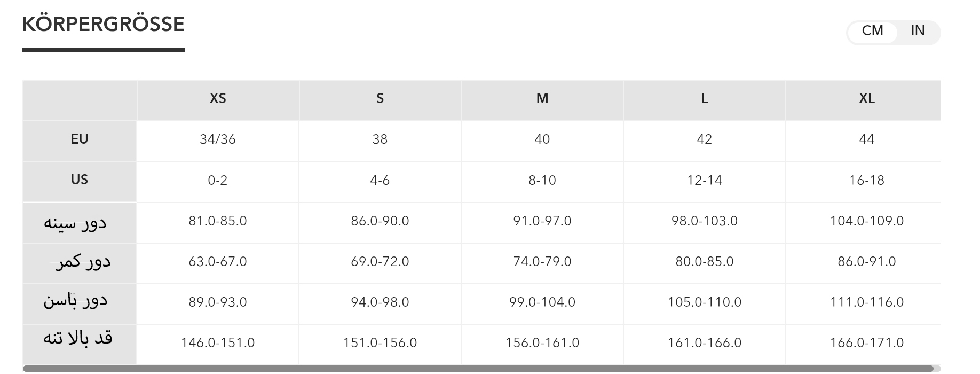Click the KÖRPERGRÖSSE heading tab
Viewport: 980px width, 374px height.
[x=104, y=25]
